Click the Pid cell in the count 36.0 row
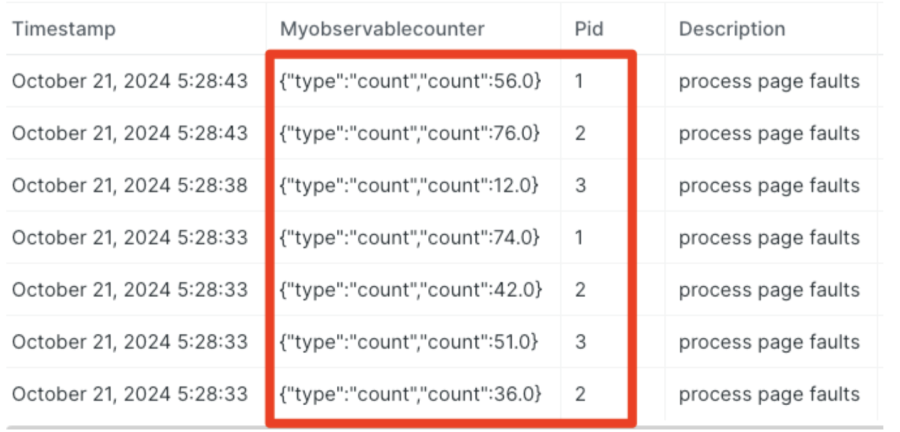The image size is (900, 432). click(x=579, y=394)
